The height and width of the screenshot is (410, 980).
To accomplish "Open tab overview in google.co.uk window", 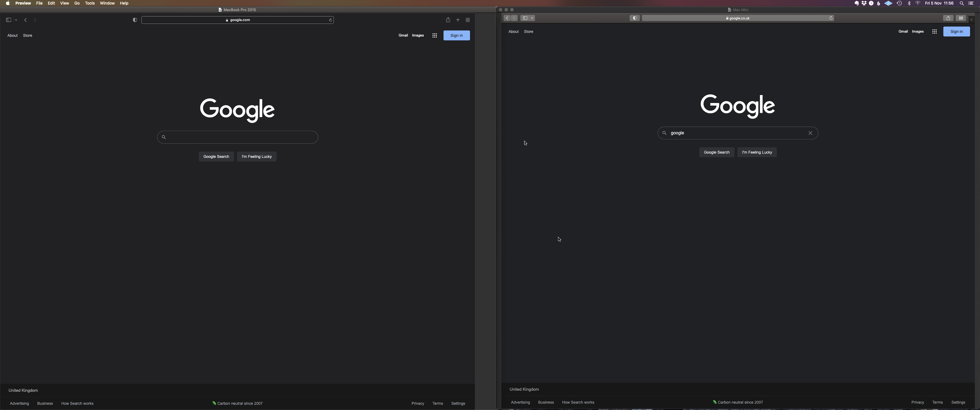I will pyautogui.click(x=961, y=18).
